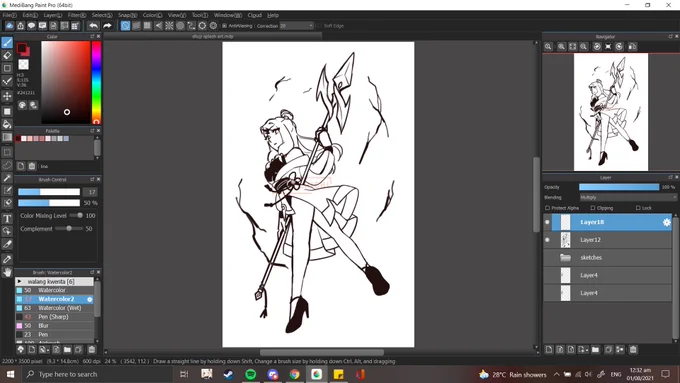Toggle the AntiAliasing checkbox
The image size is (680, 383).
tap(224, 26)
